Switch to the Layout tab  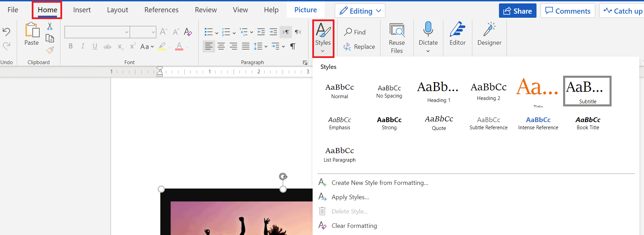pyautogui.click(x=117, y=10)
